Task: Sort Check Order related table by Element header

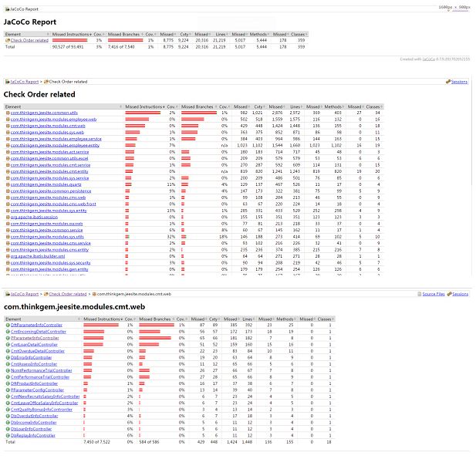Action: tap(63, 106)
